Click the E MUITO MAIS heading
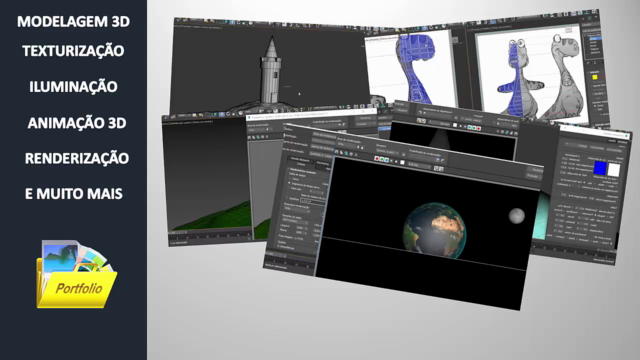 tap(74, 193)
